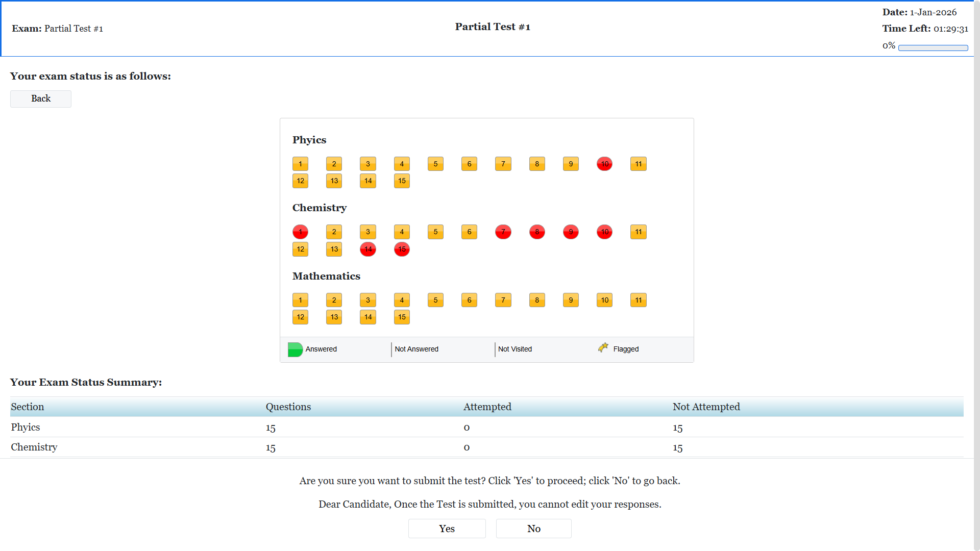980x551 pixels.
Task: Click the Flagged star icon
Action: pyautogui.click(x=603, y=348)
